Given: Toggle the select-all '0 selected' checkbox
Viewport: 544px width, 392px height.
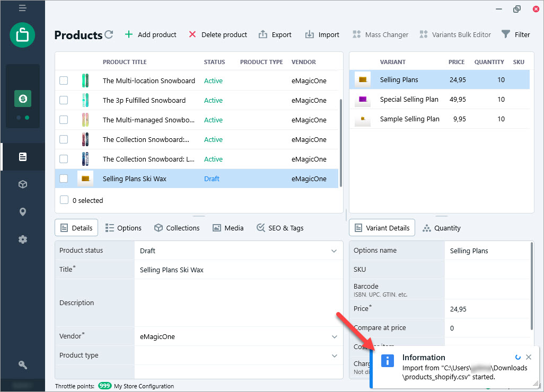Looking at the screenshot, I should (64, 200).
